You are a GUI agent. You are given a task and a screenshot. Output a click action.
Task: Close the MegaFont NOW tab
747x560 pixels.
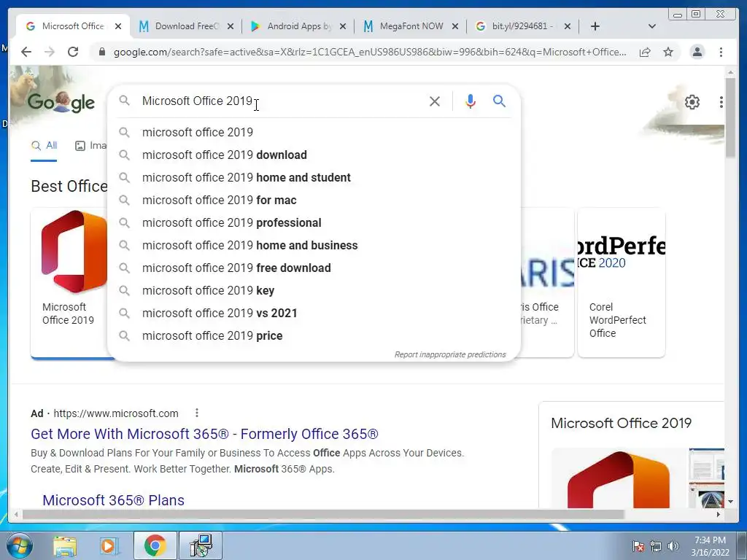455,26
